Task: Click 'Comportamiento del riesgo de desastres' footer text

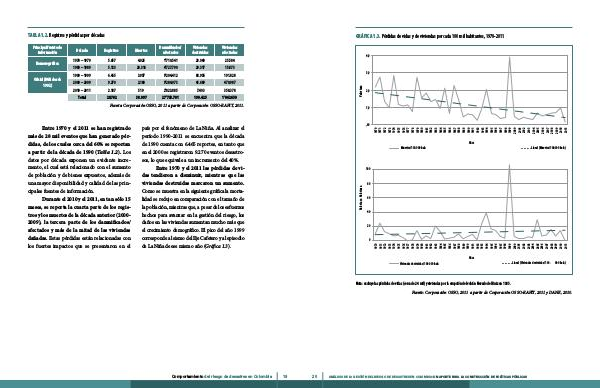Action: (x=222, y=377)
